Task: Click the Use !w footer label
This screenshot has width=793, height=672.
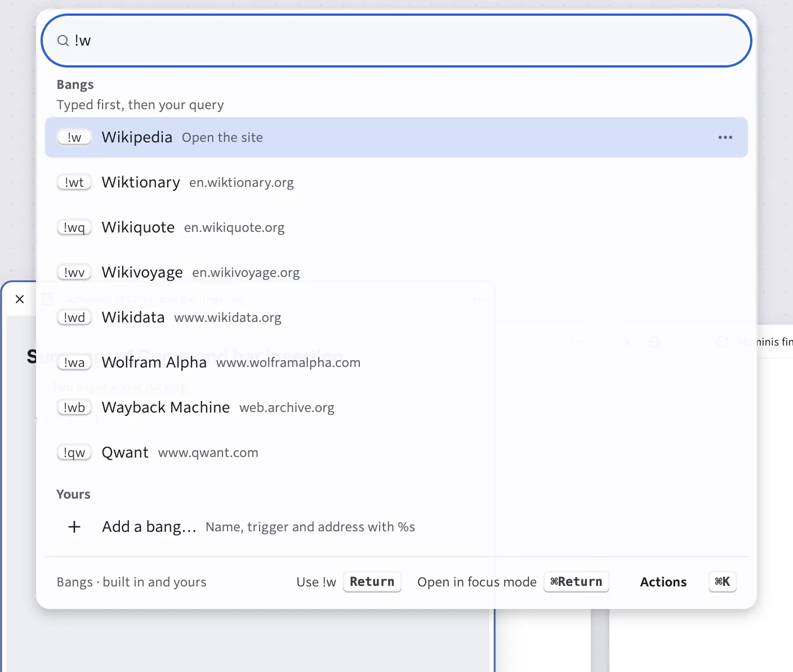Action: (317, 582)
